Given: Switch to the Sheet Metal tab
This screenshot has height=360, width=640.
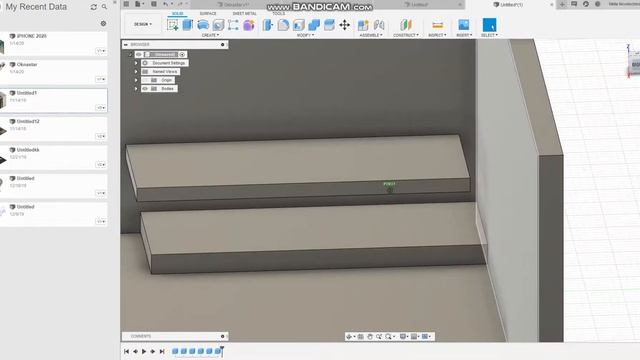Looking at the screenshot, I should (x=244, y=13).
